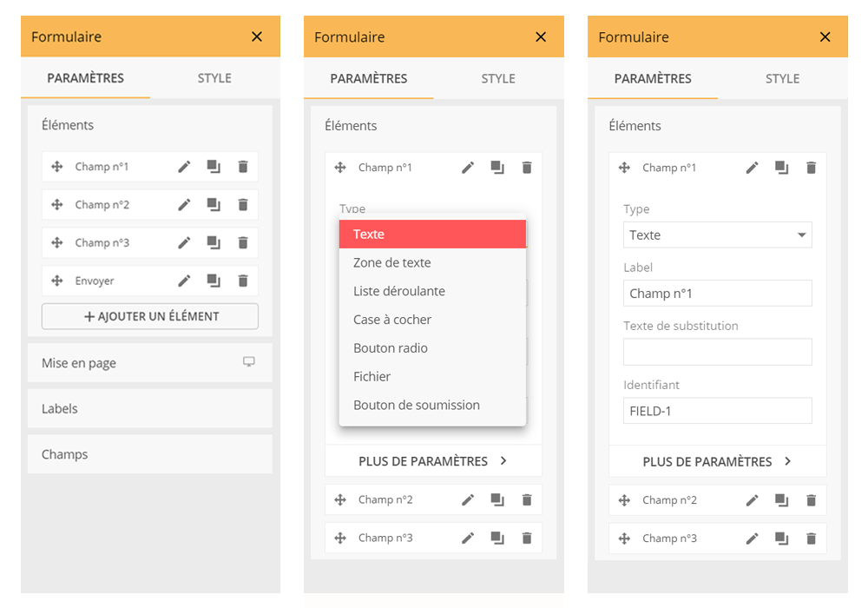Image resolution: width=868 pixels, height=608 pixels.
Task: Click the duplicate icon directly above Envoyer's duplicate
Action: pyautogui.click(x=214, y=242)
